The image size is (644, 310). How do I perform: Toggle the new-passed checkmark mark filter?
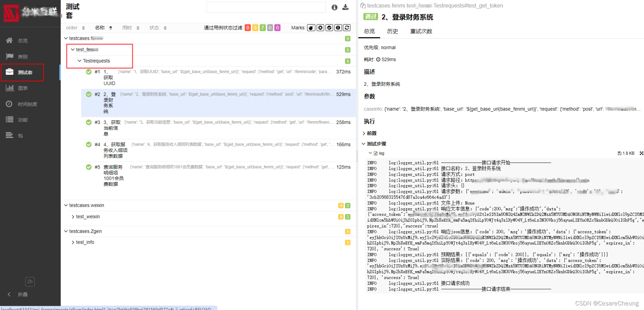(329, 28)
